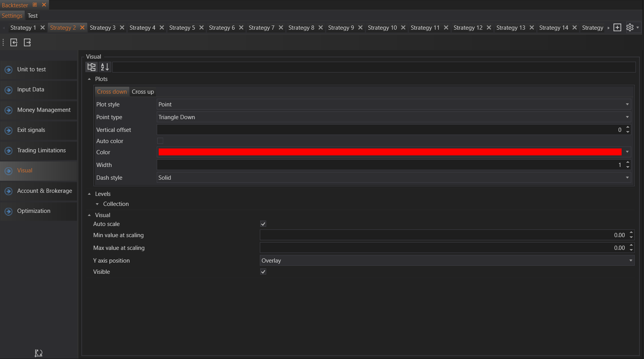Open the Plot style dropdown

click(x=393, y=104)
